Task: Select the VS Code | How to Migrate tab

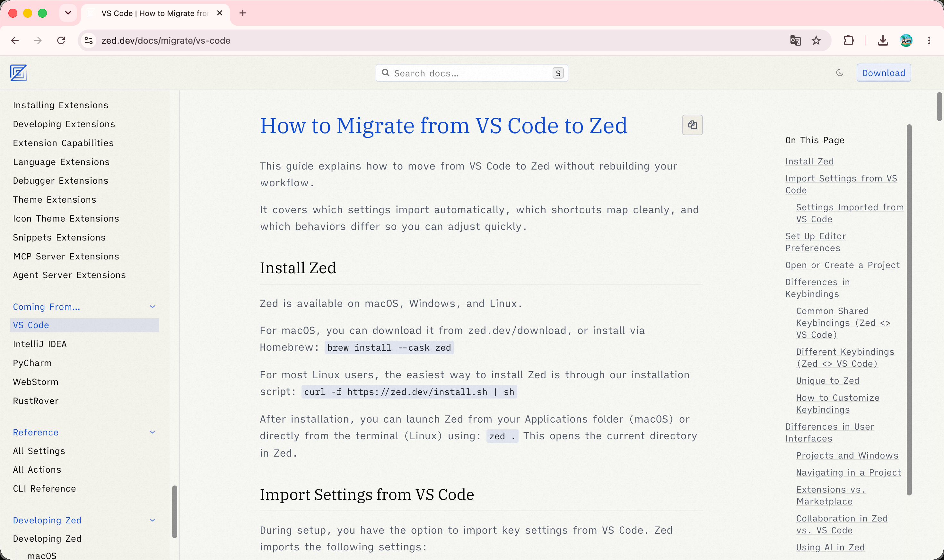Action: pos(155,13)
